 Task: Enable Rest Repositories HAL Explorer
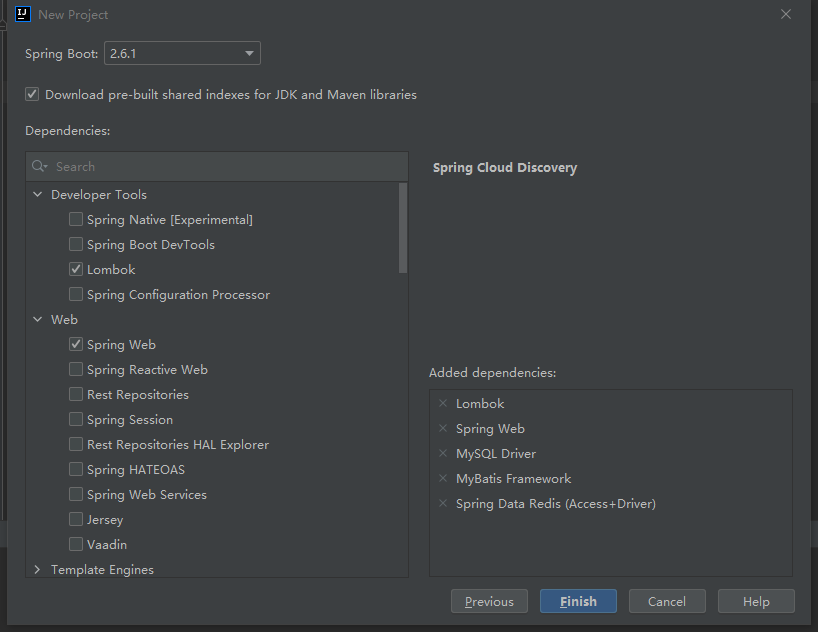click(76, 445)
